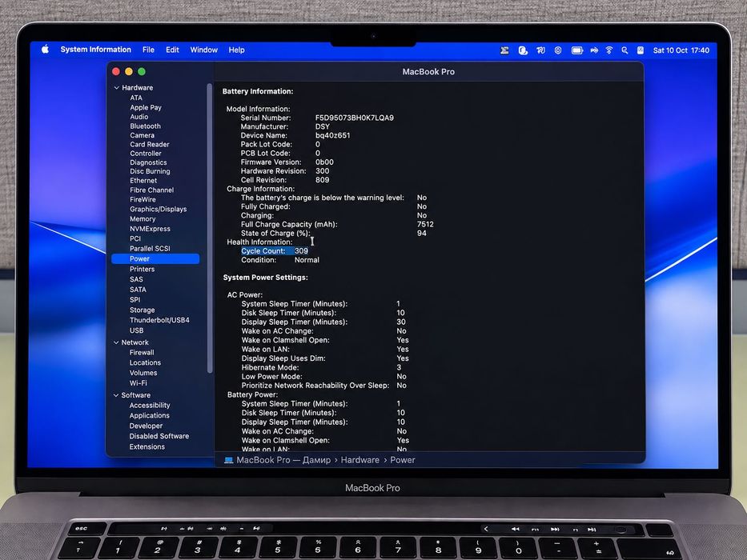
Task: Select USB in the sidebar
Action: 136,330
